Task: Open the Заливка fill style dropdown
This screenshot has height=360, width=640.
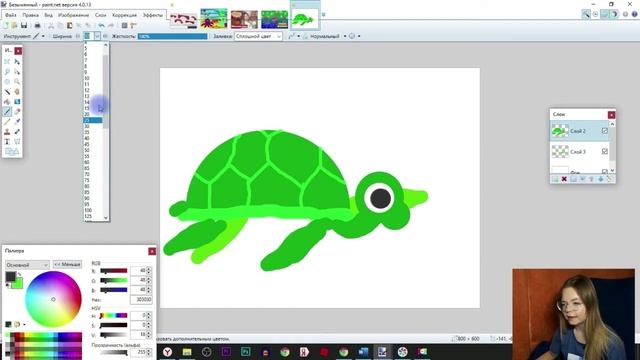Action: (x=258, y=36)
